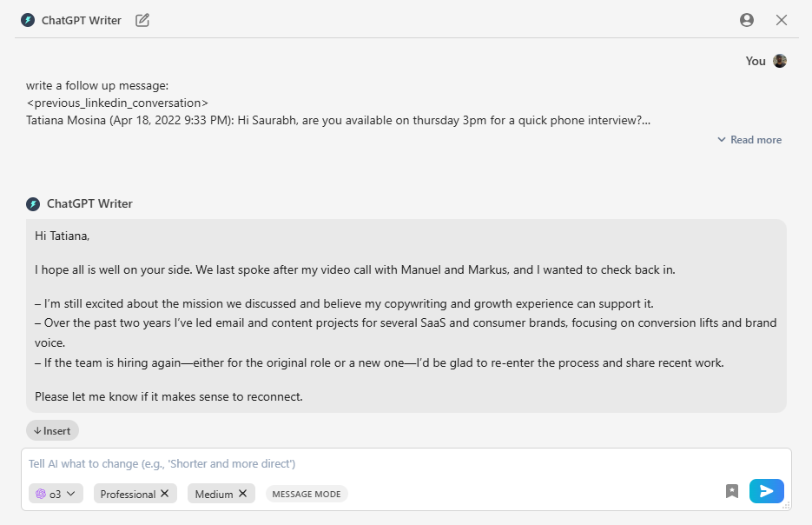Close the ChatGPT Writer panel

click(x=782, y=20)
